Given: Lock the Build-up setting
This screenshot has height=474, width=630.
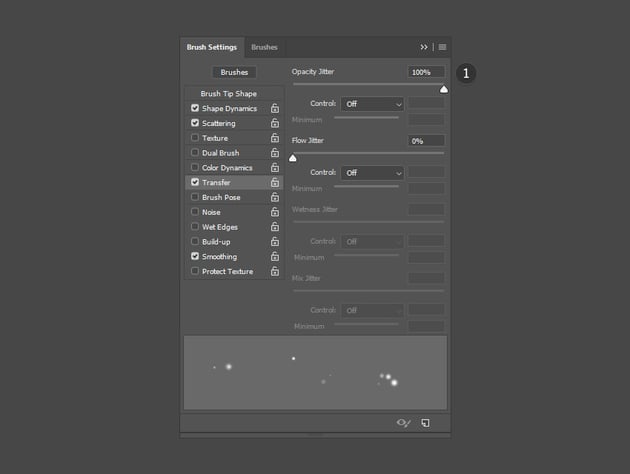Looking at the screenshot, I should click(275, 241).
